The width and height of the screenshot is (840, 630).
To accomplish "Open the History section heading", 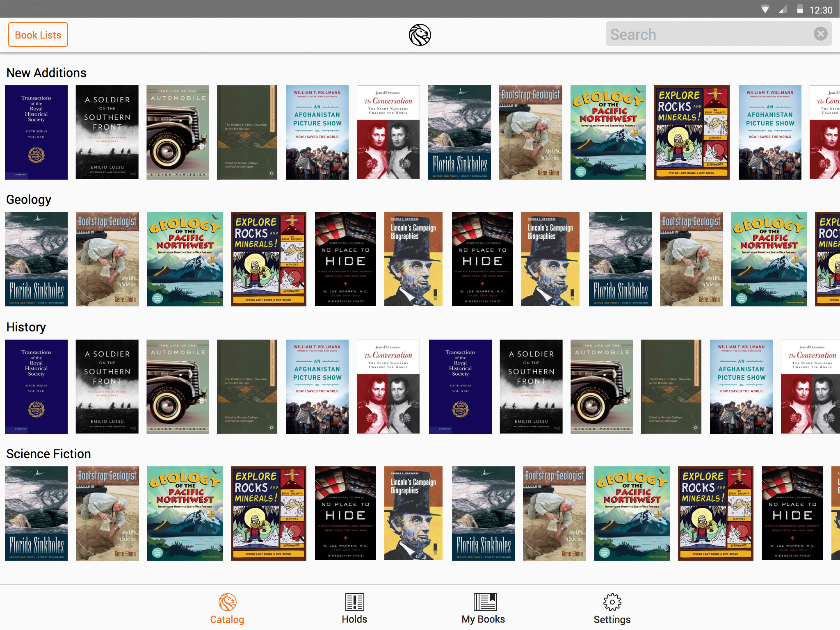I will click(26, 327).
